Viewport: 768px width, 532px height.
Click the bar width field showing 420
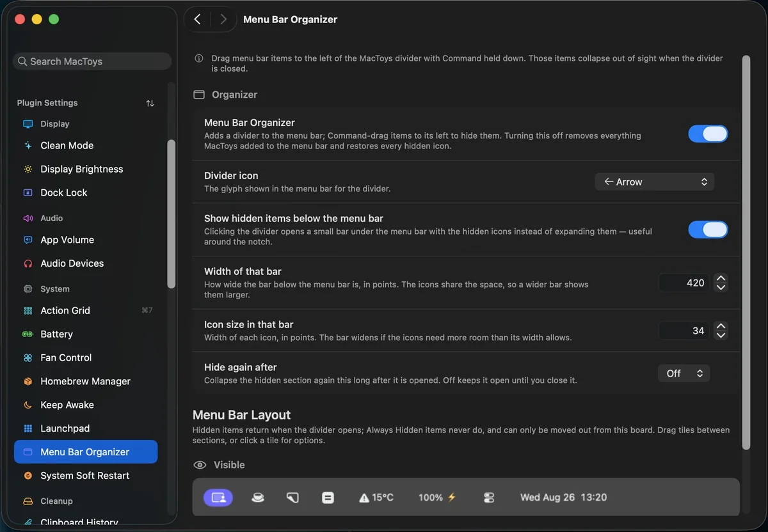(684, 283)
